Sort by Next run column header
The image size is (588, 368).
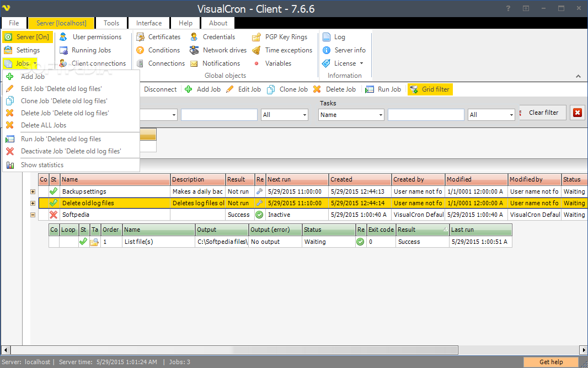(x=297, y=179)
